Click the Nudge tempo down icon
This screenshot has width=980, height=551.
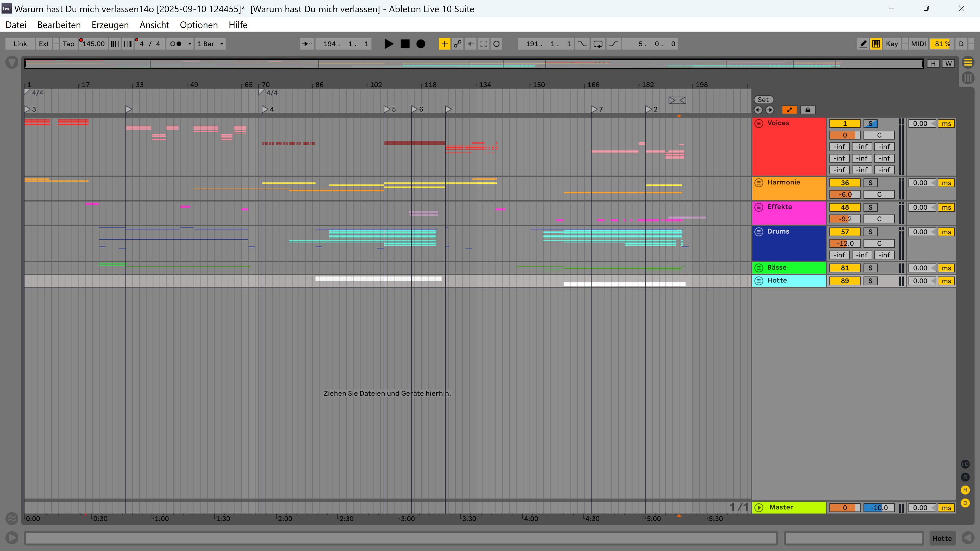(x=115, y=44)
